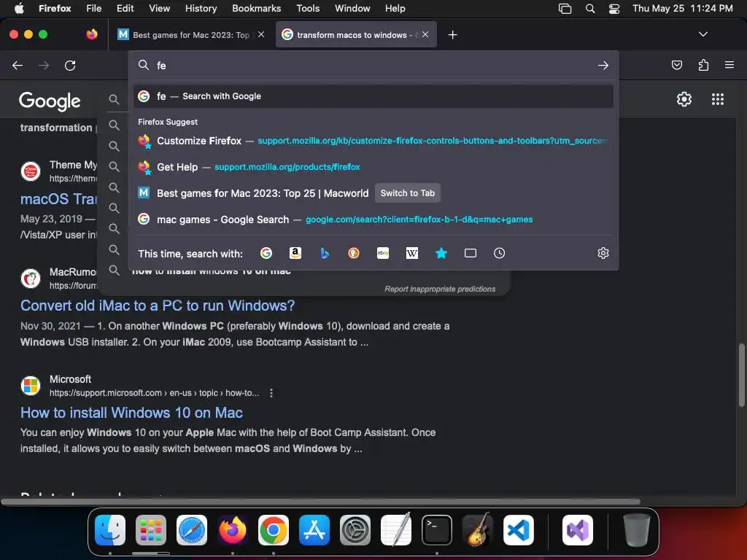Open the View menu
This screenshot has width=747, height=560.
(x=159, y=8)
